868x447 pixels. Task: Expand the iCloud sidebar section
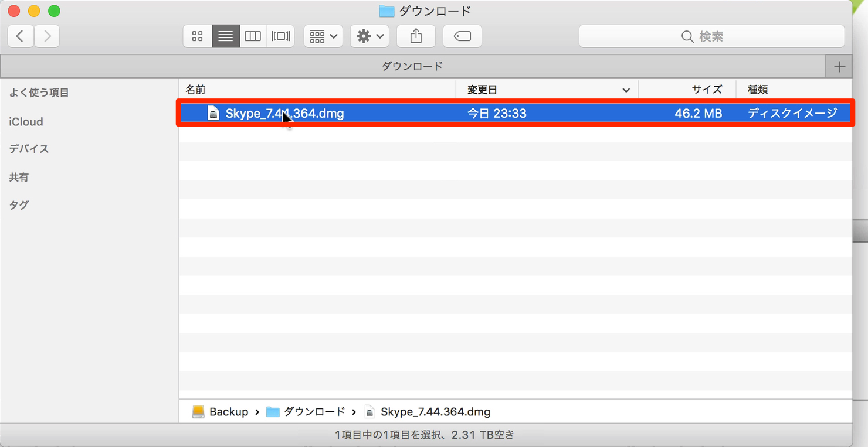coord(26,121)
